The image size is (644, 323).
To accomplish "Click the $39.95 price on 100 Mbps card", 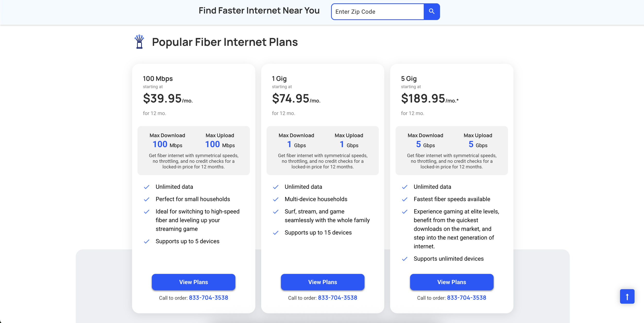I will [x=162, y=98].
